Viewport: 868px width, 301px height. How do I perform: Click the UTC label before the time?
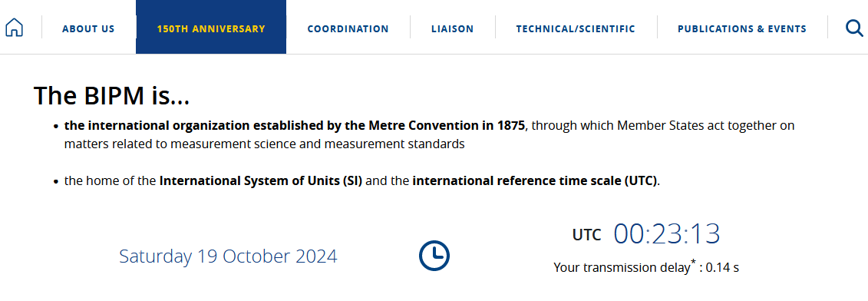click(587, 235)
